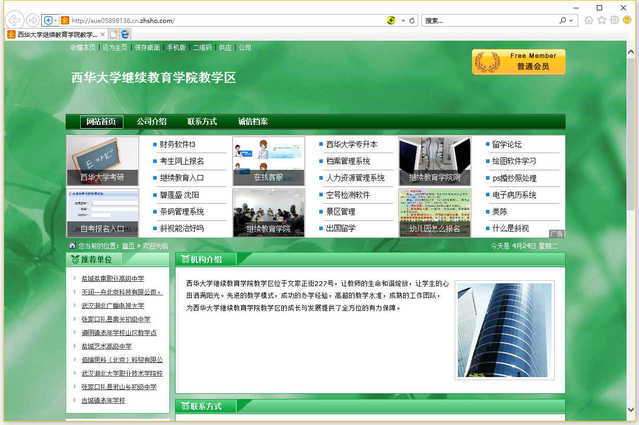Screen dimensions: 639x425
Task: Click the 西华大学考研 chalkboard thumbnail
Action: click(102, 160)
